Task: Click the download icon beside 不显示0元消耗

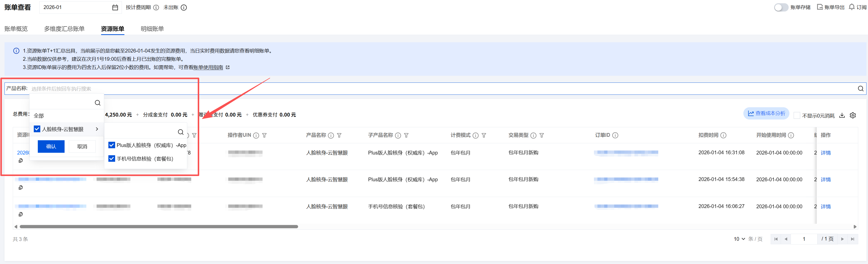Action: pos(842,115)
